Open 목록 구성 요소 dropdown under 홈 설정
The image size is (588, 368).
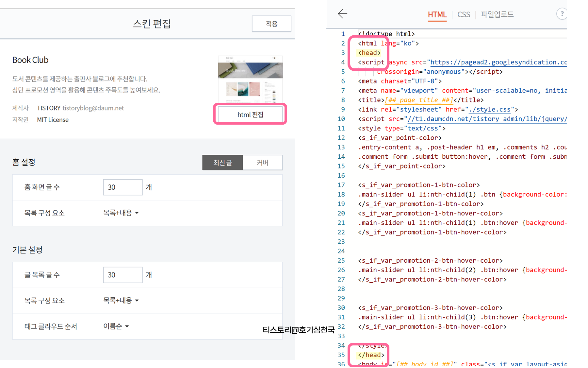tap(121, 213)
